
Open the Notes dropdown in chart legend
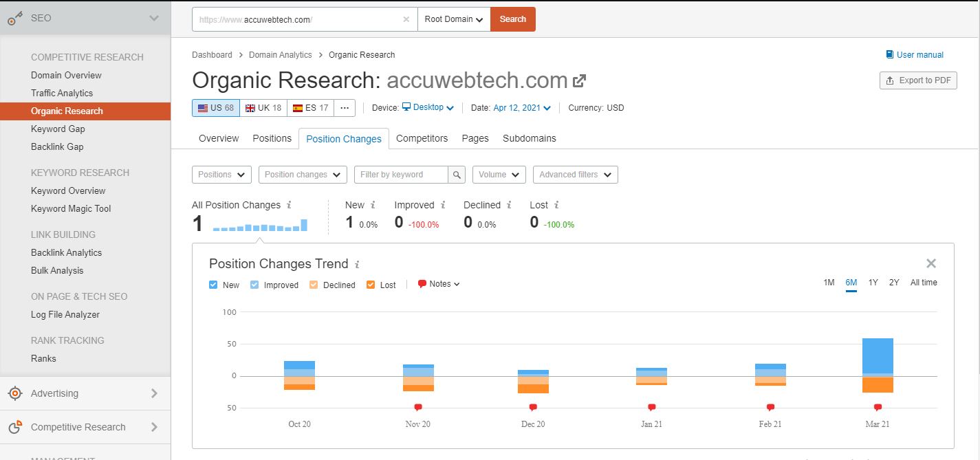(x=439, y=284)
